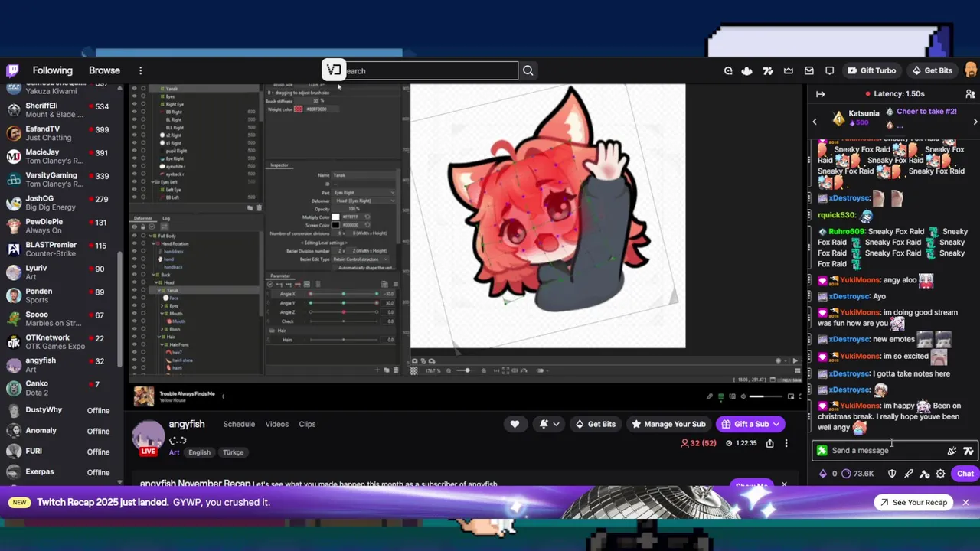
Task: Open the green moderator badge in chat input
Action: tap(822, 451)
